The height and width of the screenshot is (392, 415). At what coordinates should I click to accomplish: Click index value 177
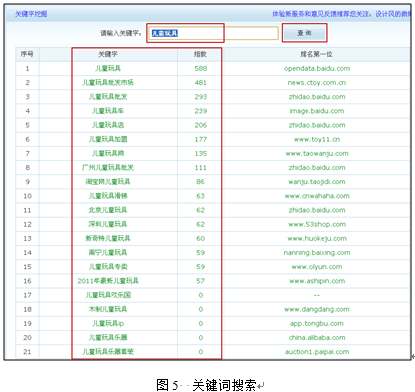coord(201,139)
